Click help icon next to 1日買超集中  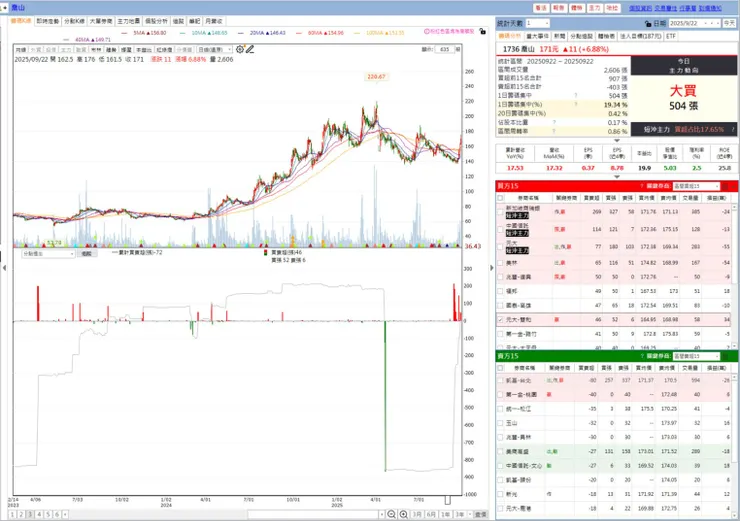[x=575, y=96]
